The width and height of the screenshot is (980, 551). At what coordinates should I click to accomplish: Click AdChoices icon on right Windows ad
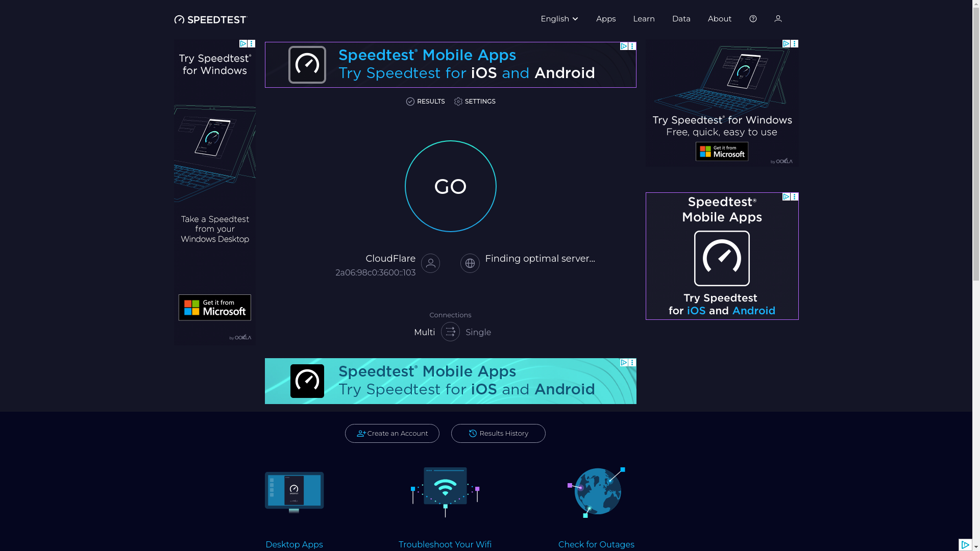coord(786,44)
